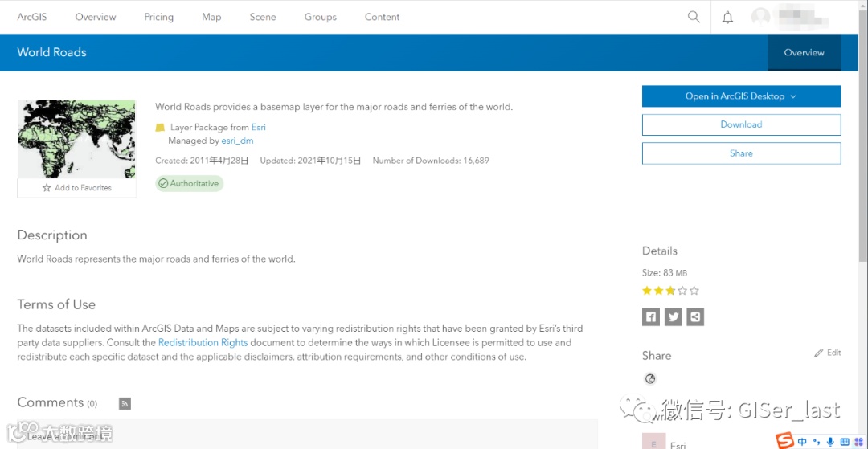Click the yellow layer package icon
868x449 pixels.
[x=160, y=128]
